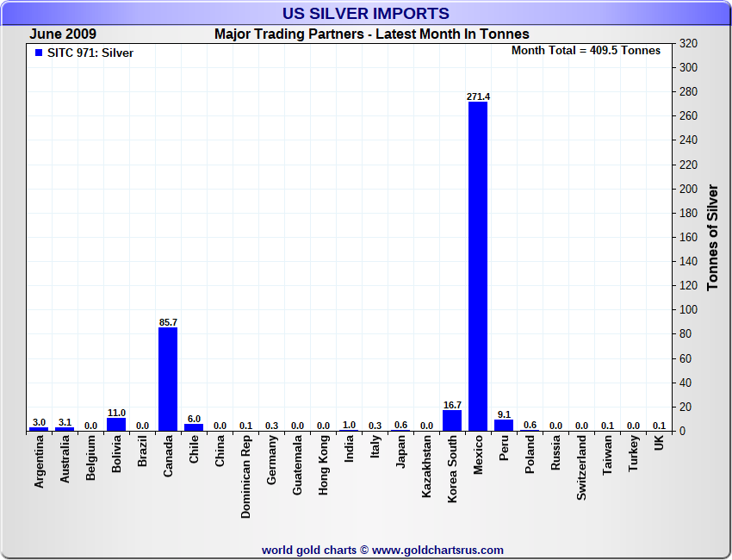
Task: Click the 85.7 value label above Canada
Action: pos(168,322)
